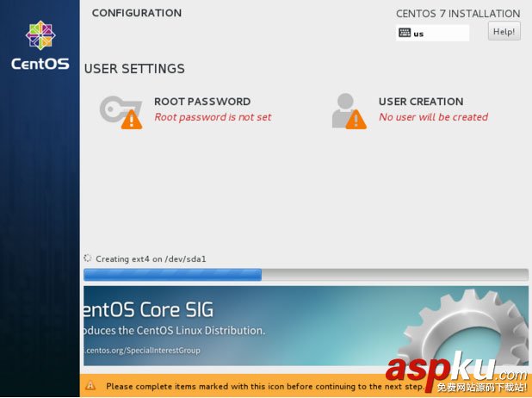Click the warning triangle in the bottom bar
This screenshot has height=398, width=532.
click(x=90, y=386)
